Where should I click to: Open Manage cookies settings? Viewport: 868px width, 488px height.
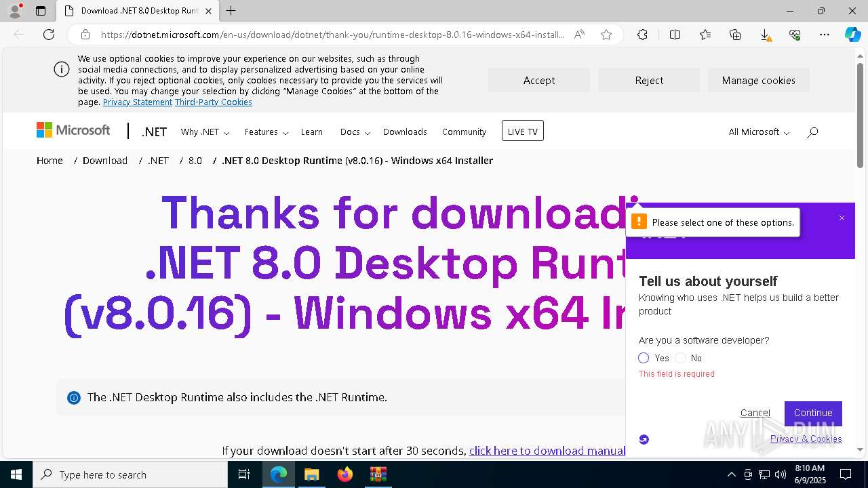point(759,80)
